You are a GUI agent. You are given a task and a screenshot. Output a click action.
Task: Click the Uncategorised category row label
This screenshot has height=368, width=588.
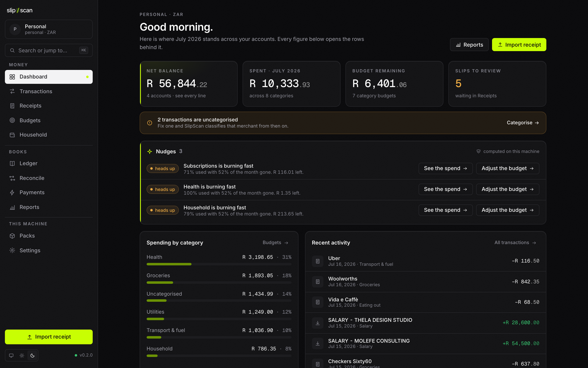click(x=164, y=294)
